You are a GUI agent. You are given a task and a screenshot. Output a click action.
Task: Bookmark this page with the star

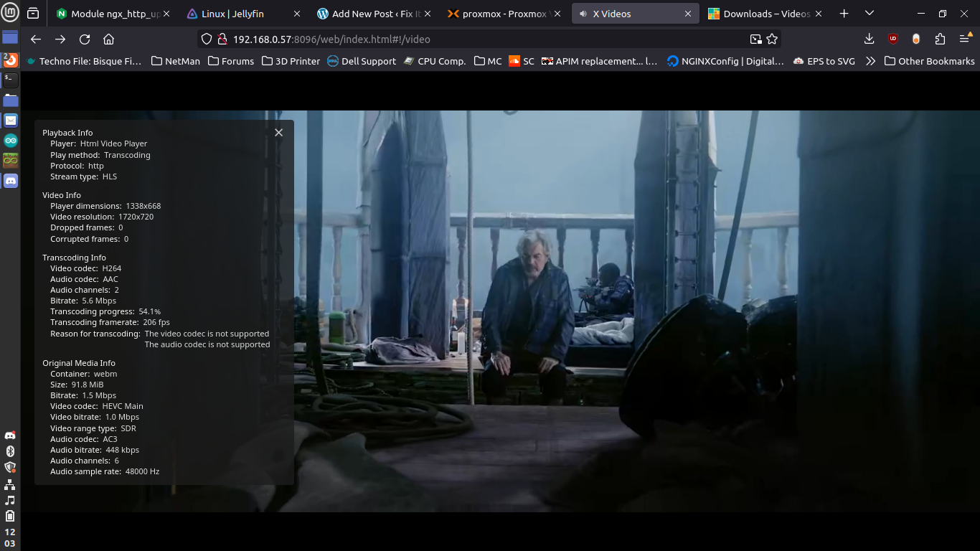pos(772,39)
